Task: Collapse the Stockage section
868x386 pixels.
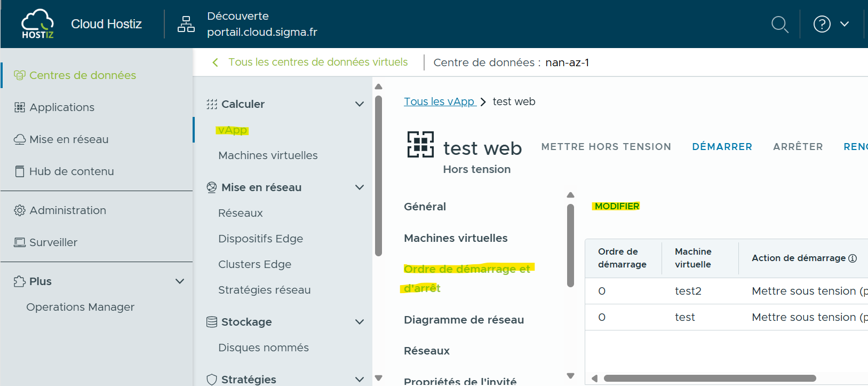Action: [360, 322]
